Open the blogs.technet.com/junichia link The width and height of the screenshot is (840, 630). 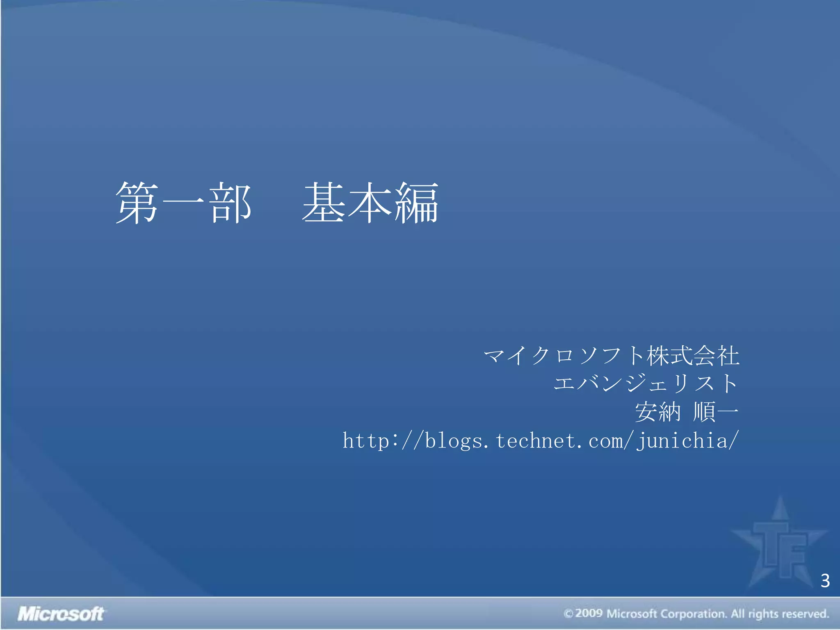(x=541, y=441)
